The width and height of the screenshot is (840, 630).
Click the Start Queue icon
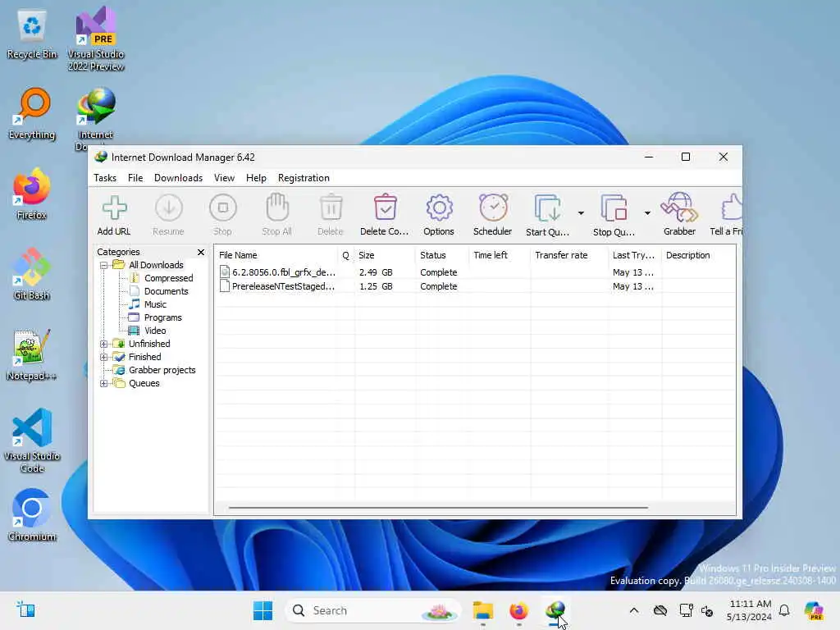point(547,208)
